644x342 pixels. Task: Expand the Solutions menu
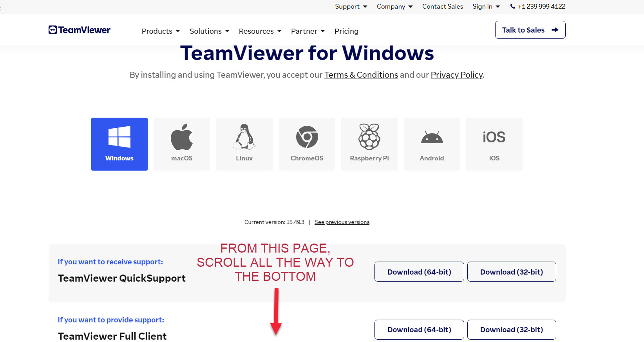(x=210, y=31)
